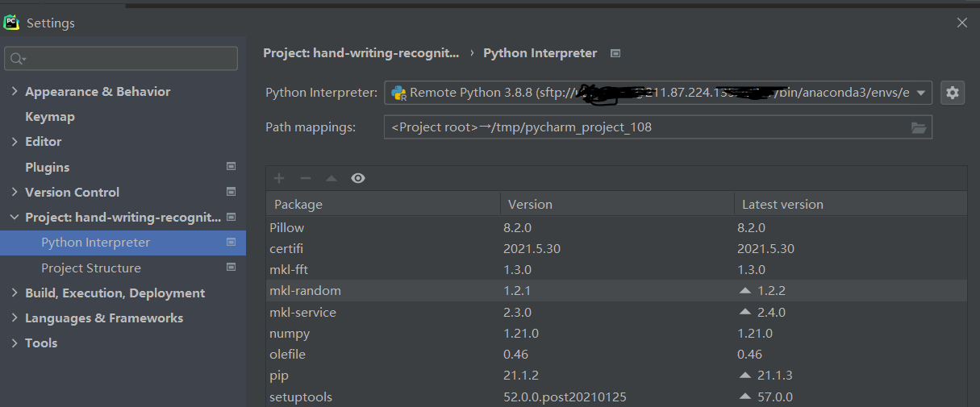Click the upgrade package arrow icon
The width and height of the screenshot is (980, 407).
click(331, 178)
